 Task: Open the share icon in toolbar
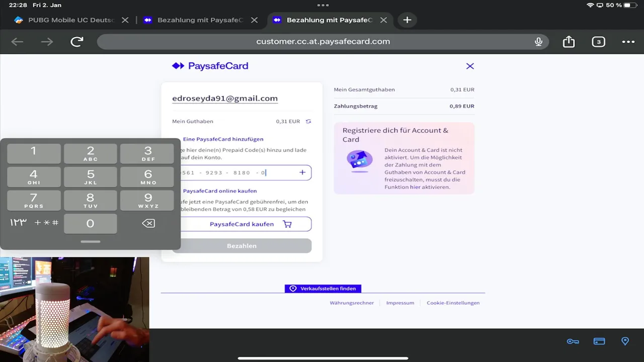[x=569, y=41]
